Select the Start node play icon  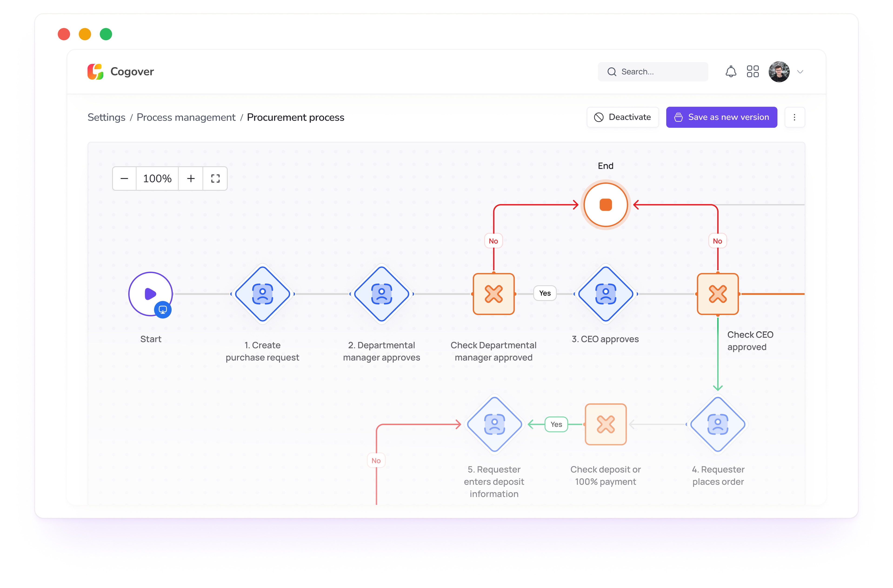coord(150,294)
